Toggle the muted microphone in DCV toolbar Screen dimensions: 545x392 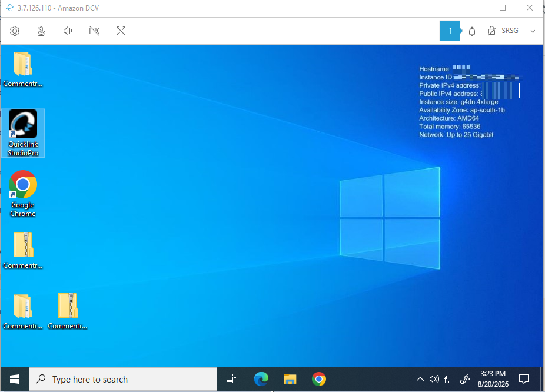pyautogui.click(x=41, y=31)
